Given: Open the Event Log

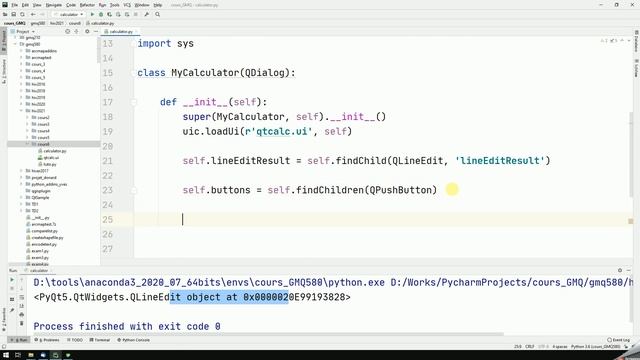Looking at the screenshot, I should pos(618,340).
